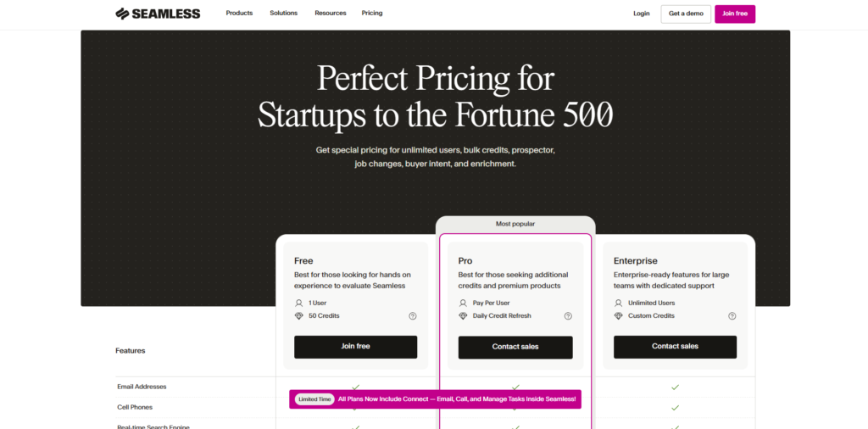Click the Seamless logo in the header

click(158, 14)
